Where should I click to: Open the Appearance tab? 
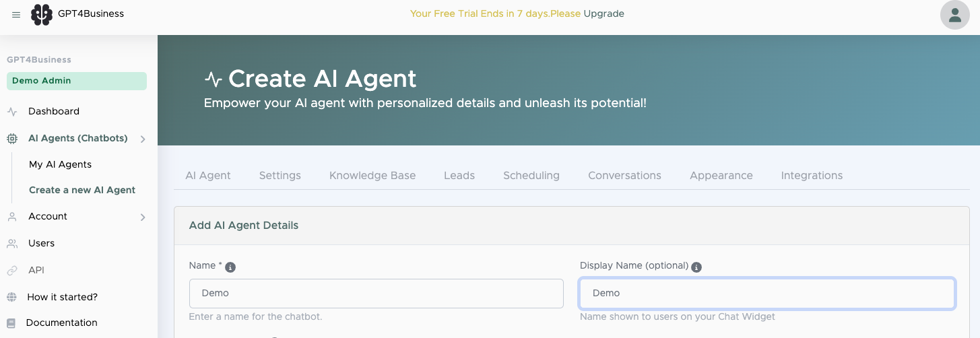(x=721, y=176)
